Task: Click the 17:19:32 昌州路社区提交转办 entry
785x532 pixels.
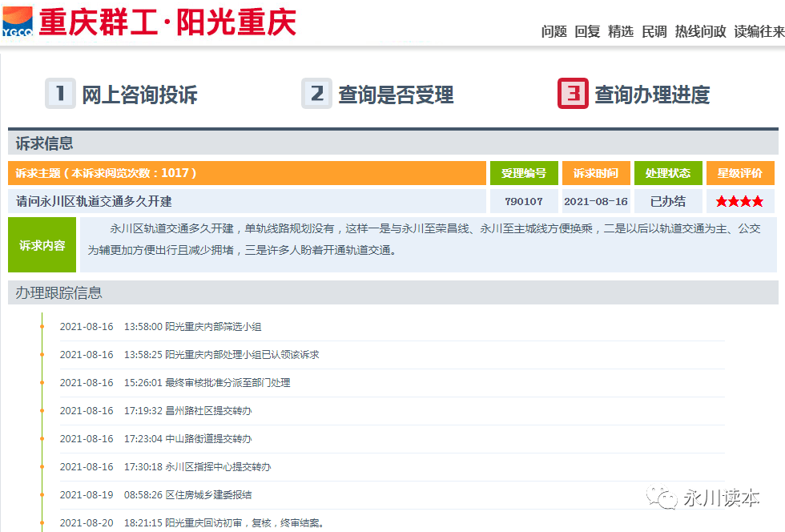Action: (155, 411)
